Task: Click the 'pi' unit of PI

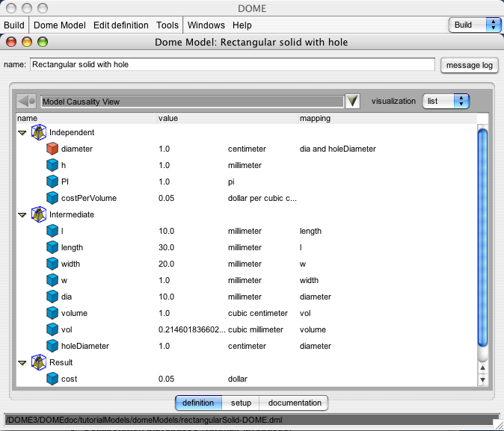Action: pos(231,182)
